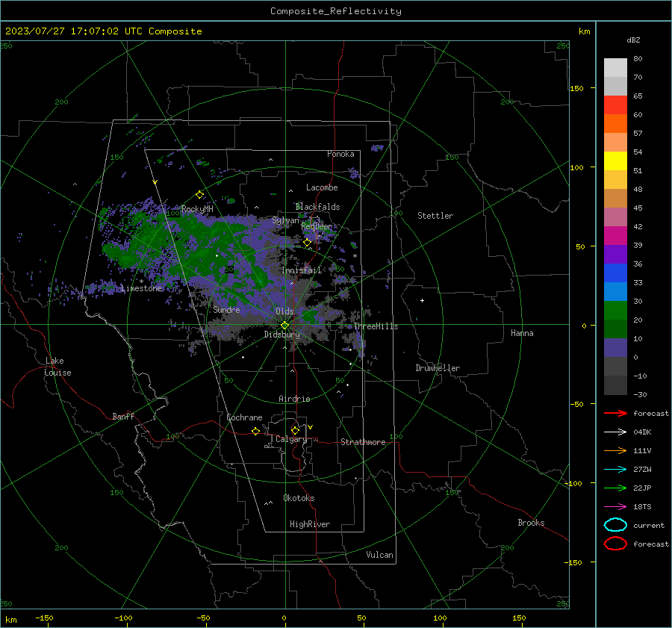This screenshot has height=628, width=672.
Task: Click the red forecast arrow in legend
Action: tap(615, 413)
